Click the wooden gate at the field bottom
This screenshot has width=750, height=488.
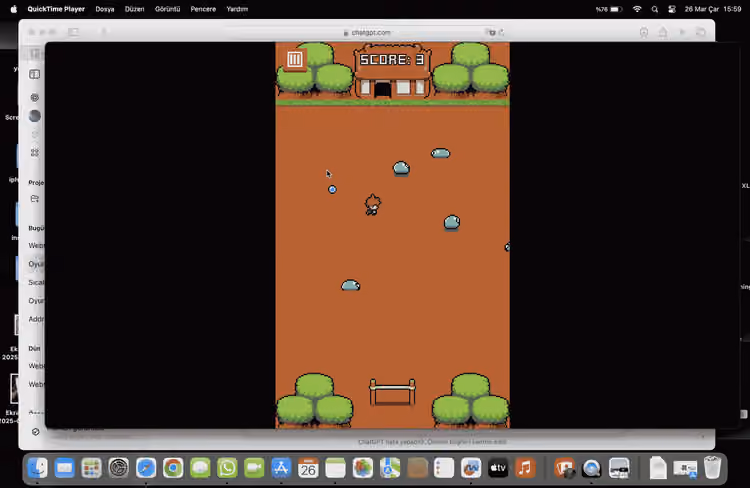(x=392, y=392)
